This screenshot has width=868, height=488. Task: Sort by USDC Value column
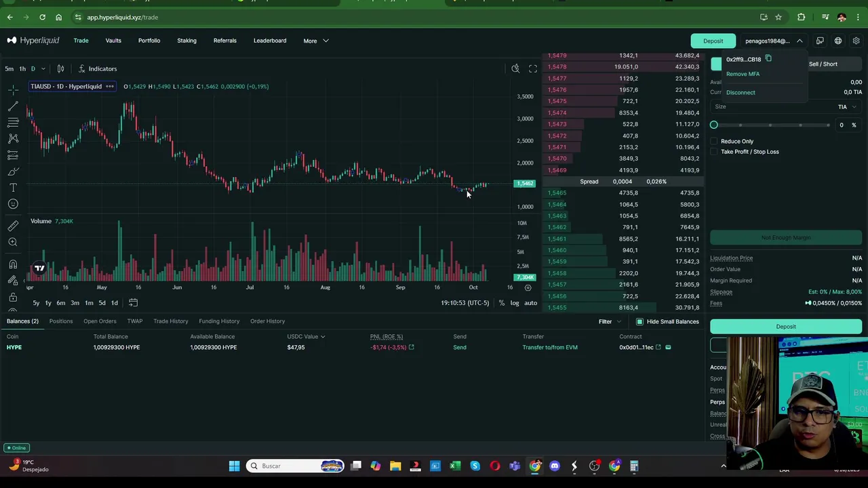(306, 336)
